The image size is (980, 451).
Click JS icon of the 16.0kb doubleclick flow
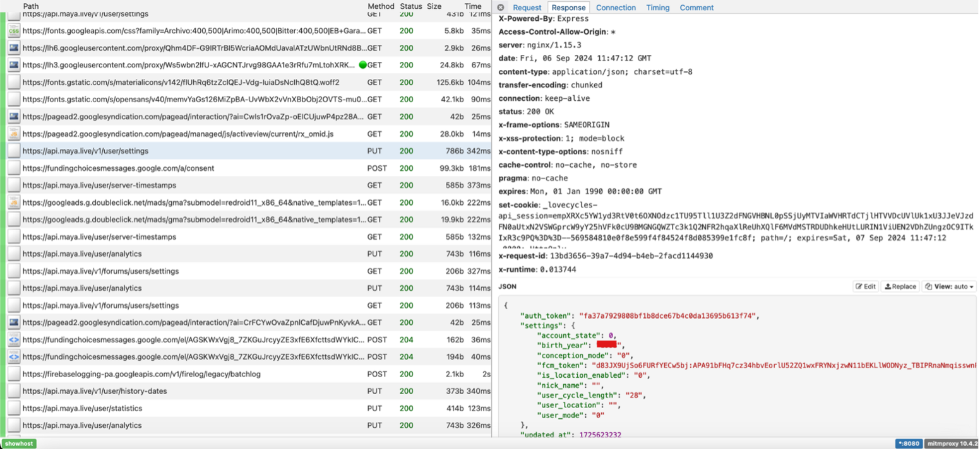tap(14, 202)
